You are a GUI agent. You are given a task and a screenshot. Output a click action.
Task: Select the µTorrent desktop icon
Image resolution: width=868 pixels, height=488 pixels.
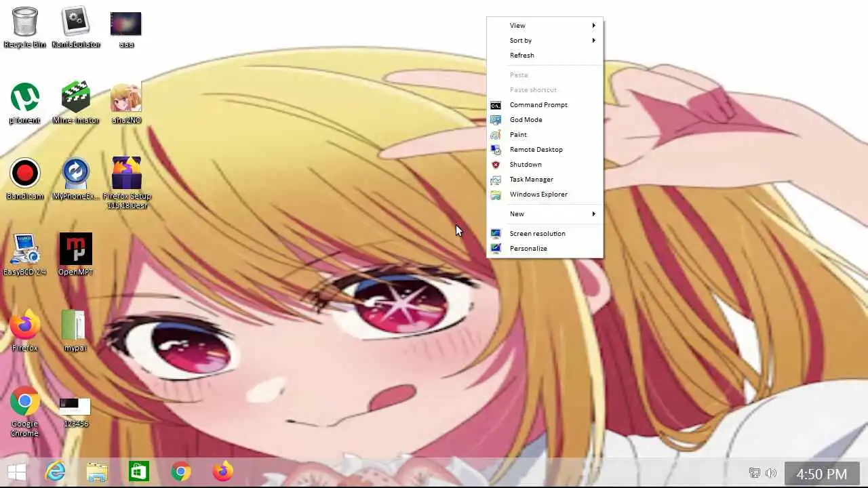[25, 104]
